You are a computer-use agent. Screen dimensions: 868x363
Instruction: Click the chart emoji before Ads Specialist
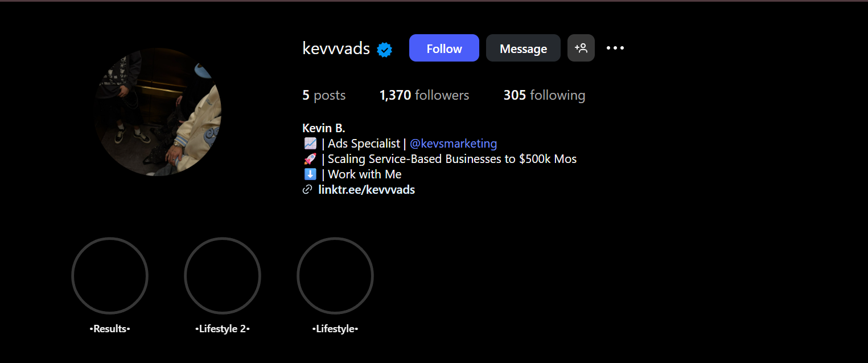(x=310, y=143)
